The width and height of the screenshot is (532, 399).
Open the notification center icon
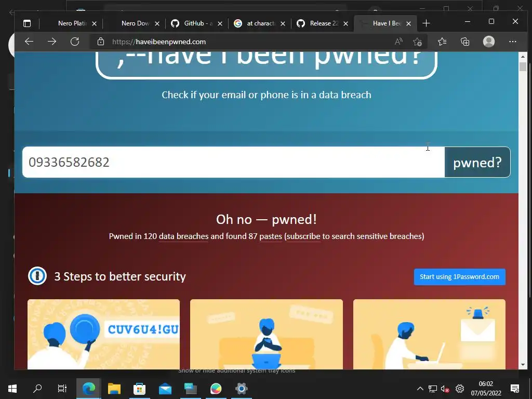[x=515, y=389]
